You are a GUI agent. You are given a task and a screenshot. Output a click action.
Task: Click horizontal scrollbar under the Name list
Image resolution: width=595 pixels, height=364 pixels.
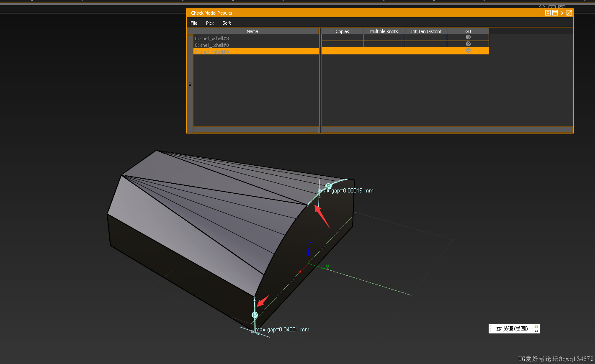pyautogui.click(x=256, y=130)
